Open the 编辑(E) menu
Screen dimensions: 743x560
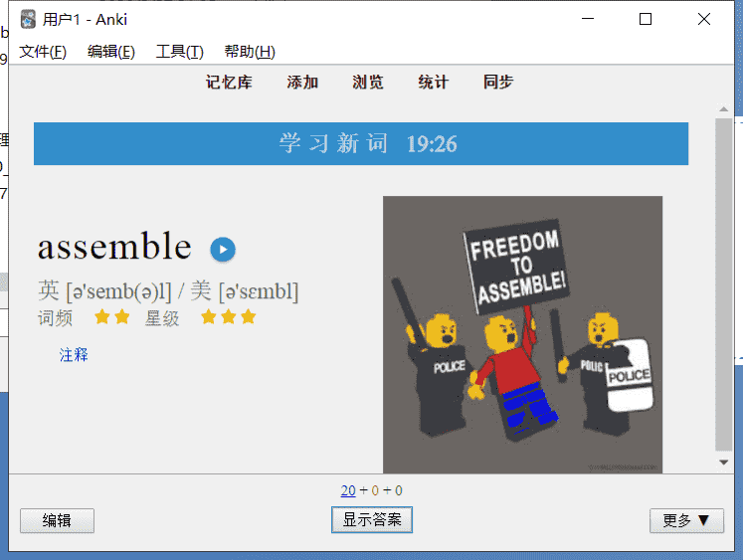click(x=111, y=52)
